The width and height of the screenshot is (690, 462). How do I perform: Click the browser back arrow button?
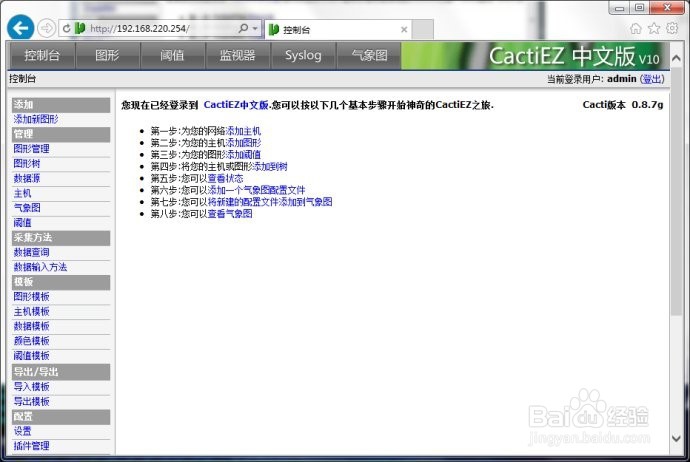click(x=20, y=28)
